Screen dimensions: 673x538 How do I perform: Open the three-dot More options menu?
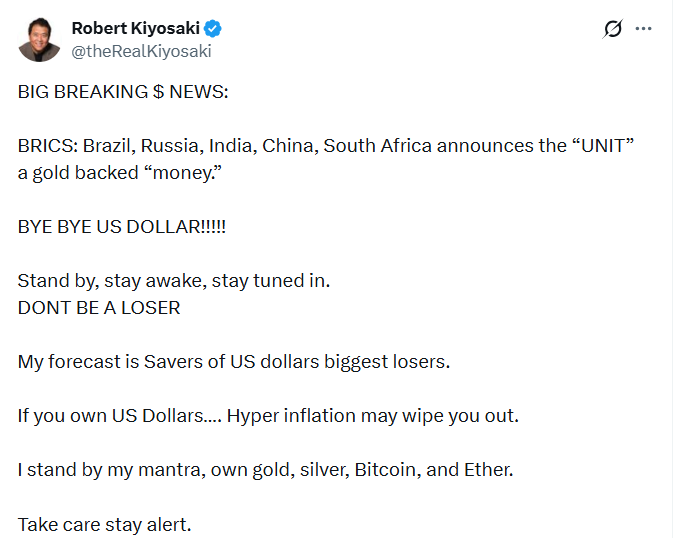coord(644,29)
